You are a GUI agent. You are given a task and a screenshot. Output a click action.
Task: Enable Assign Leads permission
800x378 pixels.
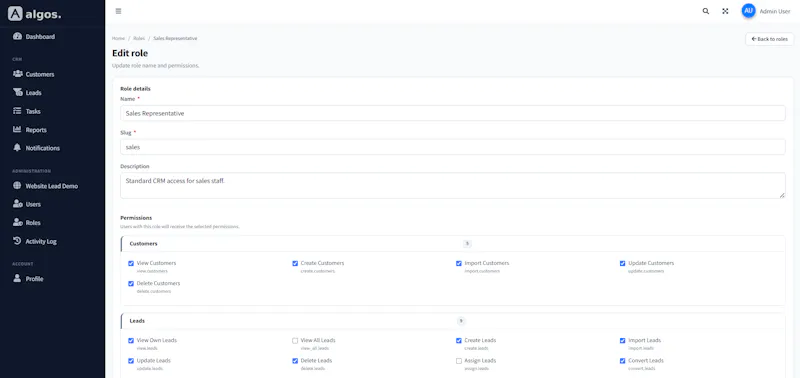point(459,361)
